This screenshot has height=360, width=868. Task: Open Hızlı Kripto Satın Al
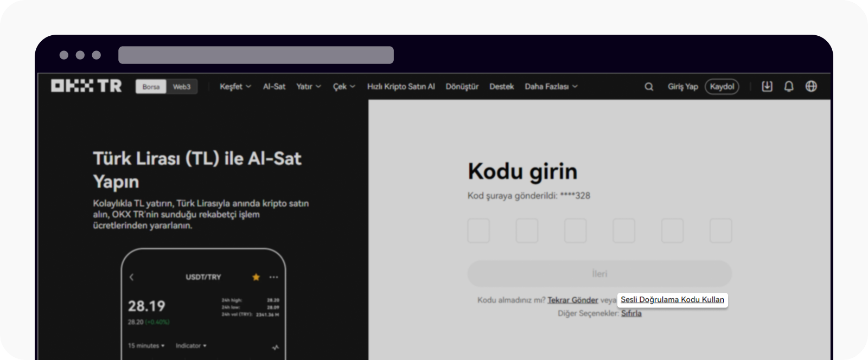[401, 87]
